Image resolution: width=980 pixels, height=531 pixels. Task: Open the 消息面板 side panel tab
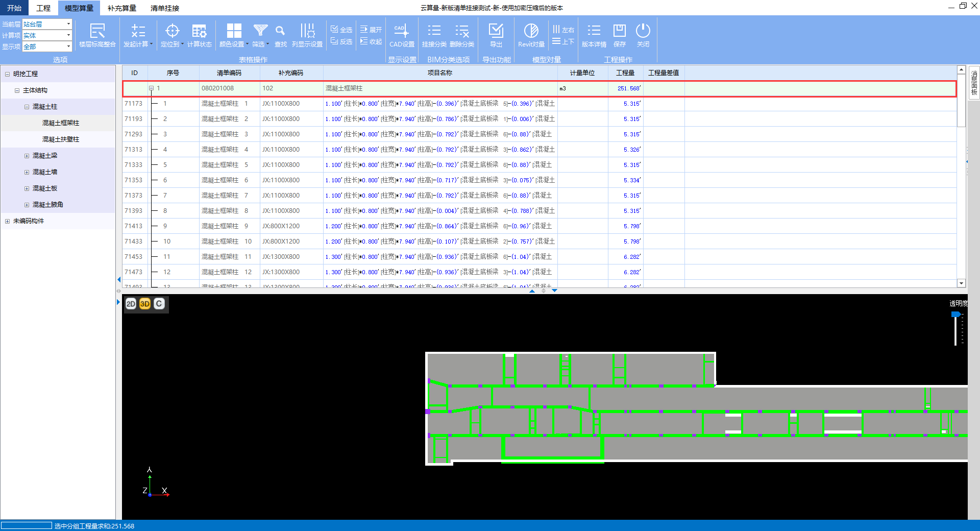pyautogui.click(x=974, y=83)
